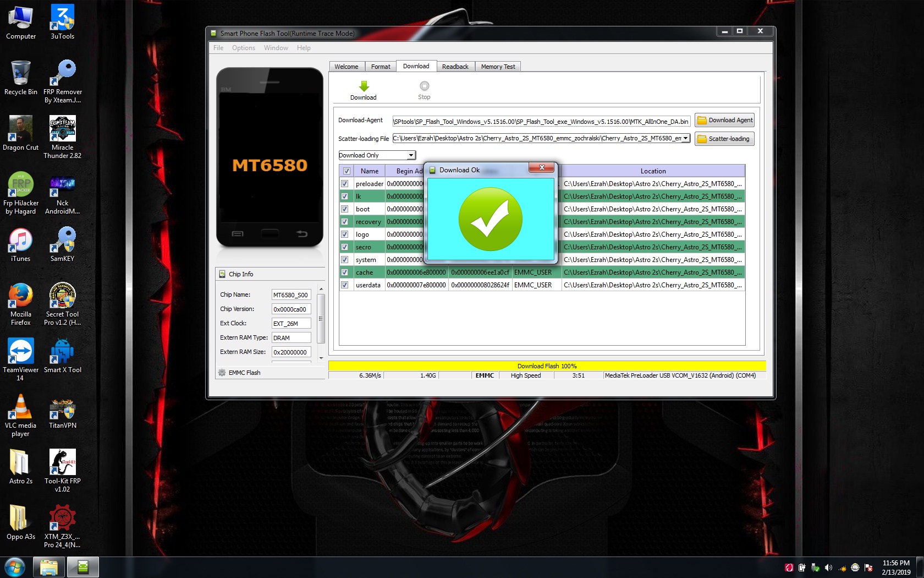Select the VLC media player icon
Screen dimensions: 924x578
(x=21, y=416)
